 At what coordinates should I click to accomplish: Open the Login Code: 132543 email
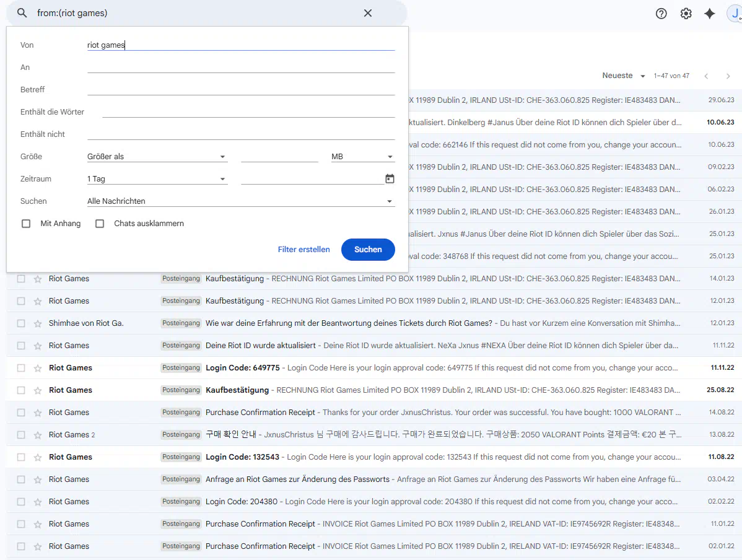tap(370, 457)
